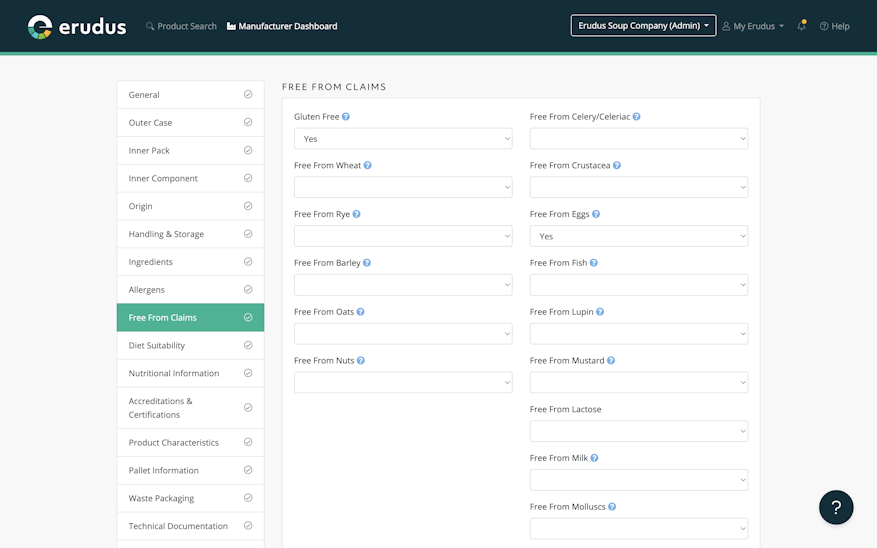
Task: Open the Free From Mustard dropdown
Action: coord(639,382)
